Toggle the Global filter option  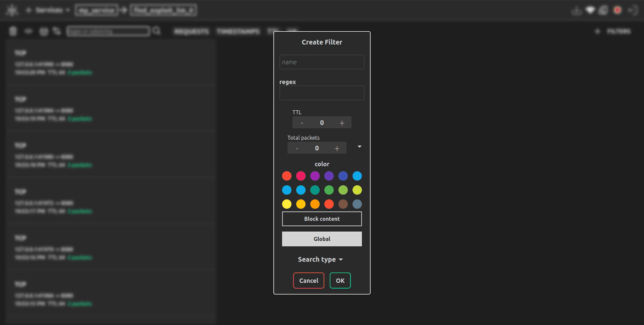(322, 239)
